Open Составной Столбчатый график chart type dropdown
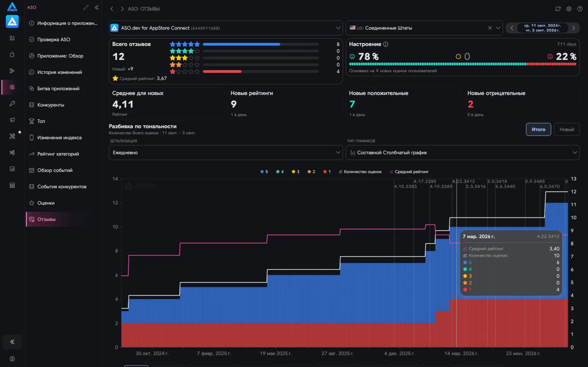 point(463,152)
